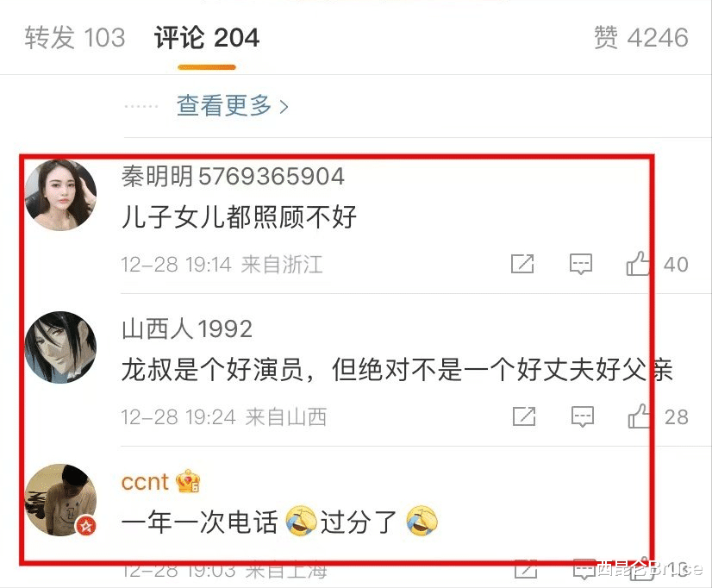Click the comment text 龙叔是个好演员
712x588 pixels.
pos(211,370)
